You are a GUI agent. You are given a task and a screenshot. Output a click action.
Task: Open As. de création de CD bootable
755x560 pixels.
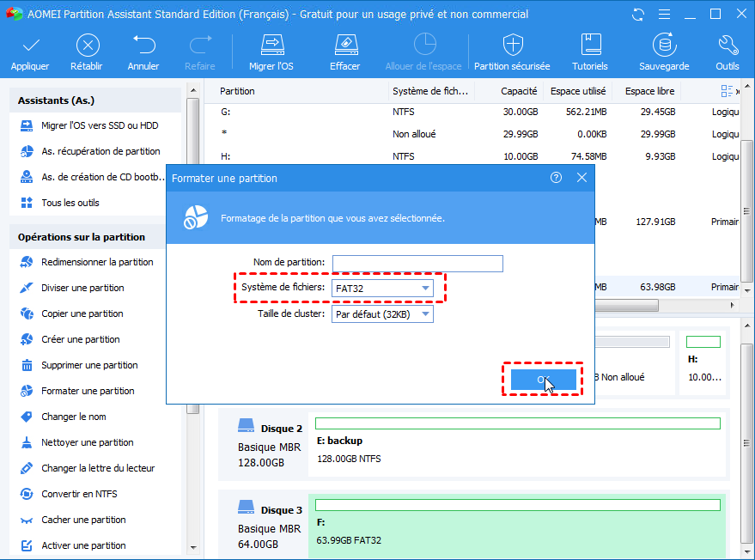(x=93, y=177)
